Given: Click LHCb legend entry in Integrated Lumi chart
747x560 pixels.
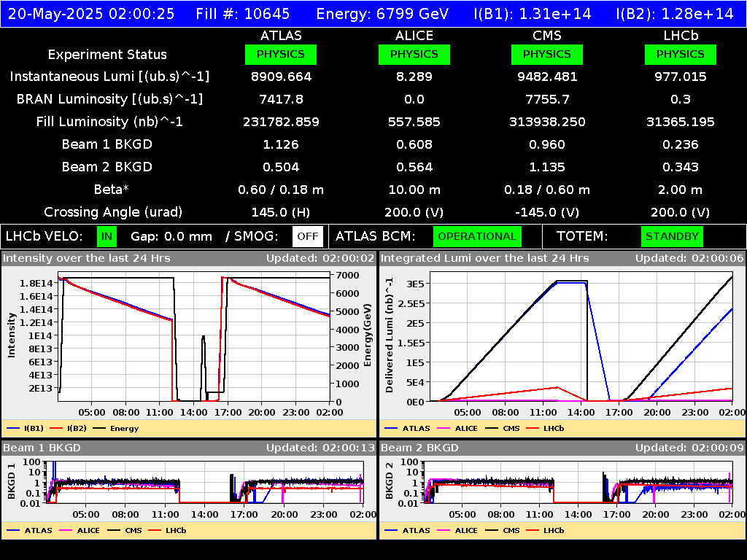Looking at the screenshot, I should 545,429.
